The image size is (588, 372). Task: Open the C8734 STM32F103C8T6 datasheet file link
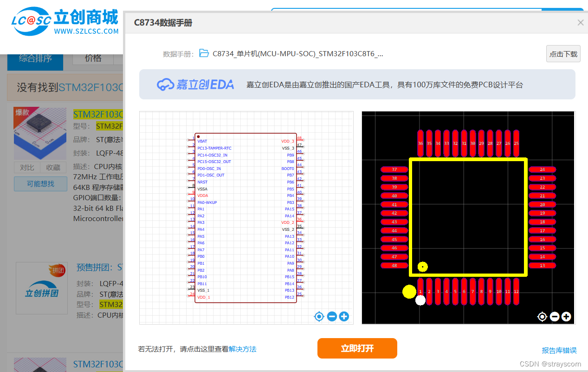coord(298,53)
